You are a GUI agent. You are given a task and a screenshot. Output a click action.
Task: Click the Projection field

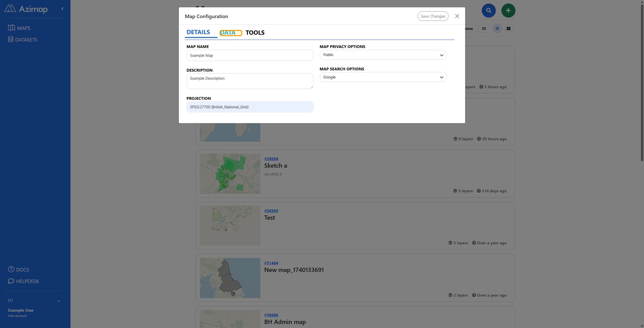coord(250,107)
